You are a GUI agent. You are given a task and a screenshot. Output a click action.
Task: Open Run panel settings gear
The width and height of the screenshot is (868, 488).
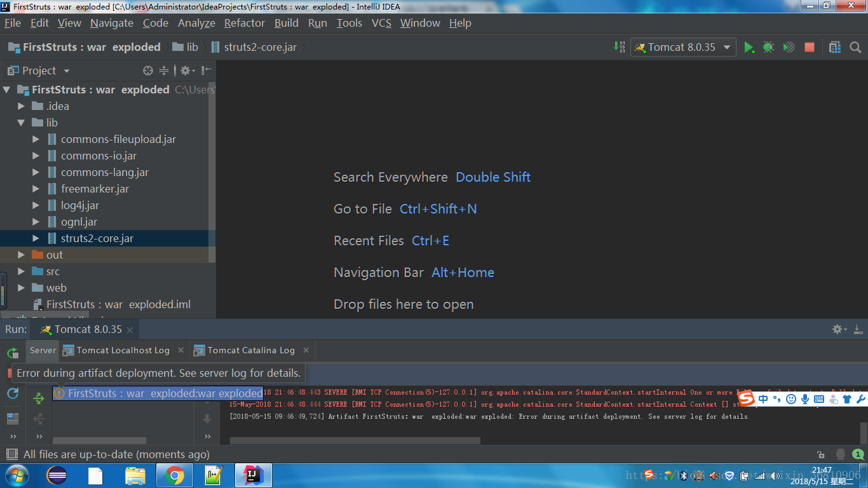pyautogui.click(x=839, y=329)
